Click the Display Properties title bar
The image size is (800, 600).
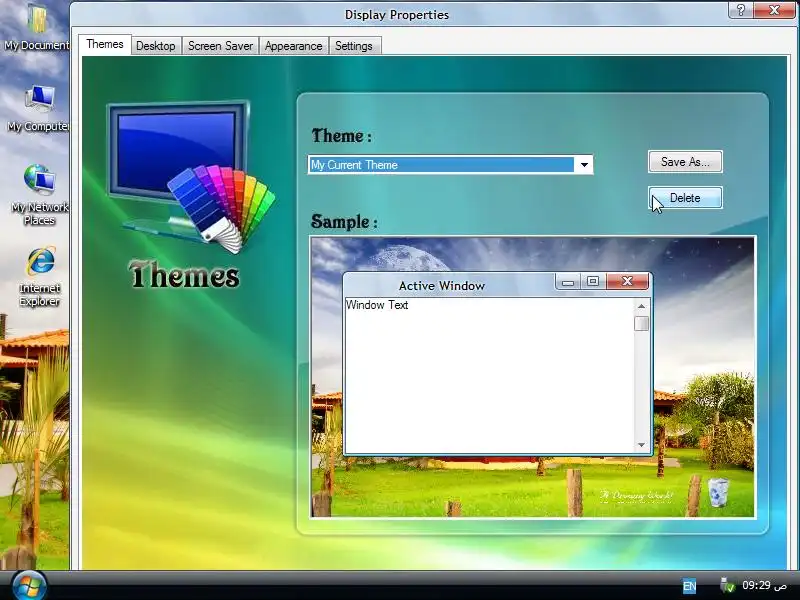tap(397, 14)
